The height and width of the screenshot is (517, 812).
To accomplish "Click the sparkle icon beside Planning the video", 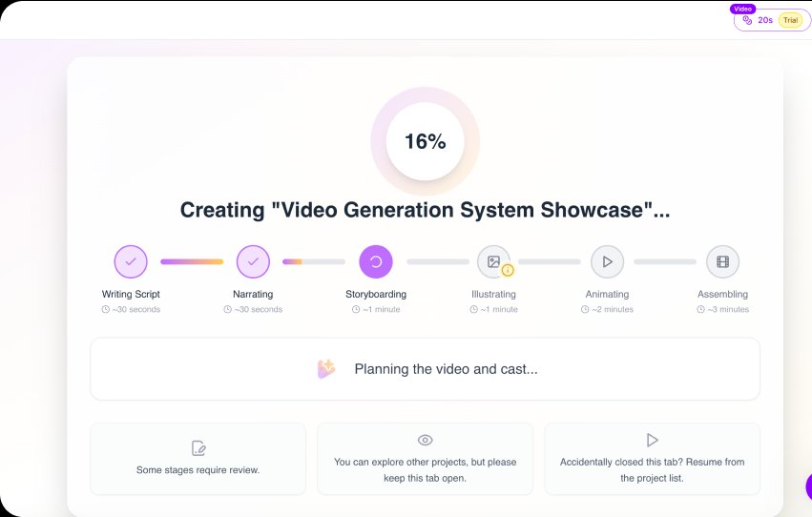I will pyautogui.click(x=326, y=369).
